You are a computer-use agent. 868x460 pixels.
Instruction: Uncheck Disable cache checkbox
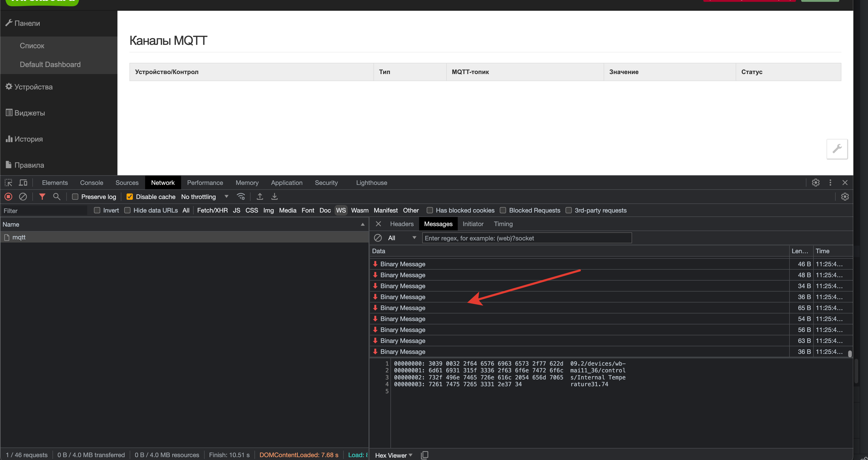[x=129, y=197]
